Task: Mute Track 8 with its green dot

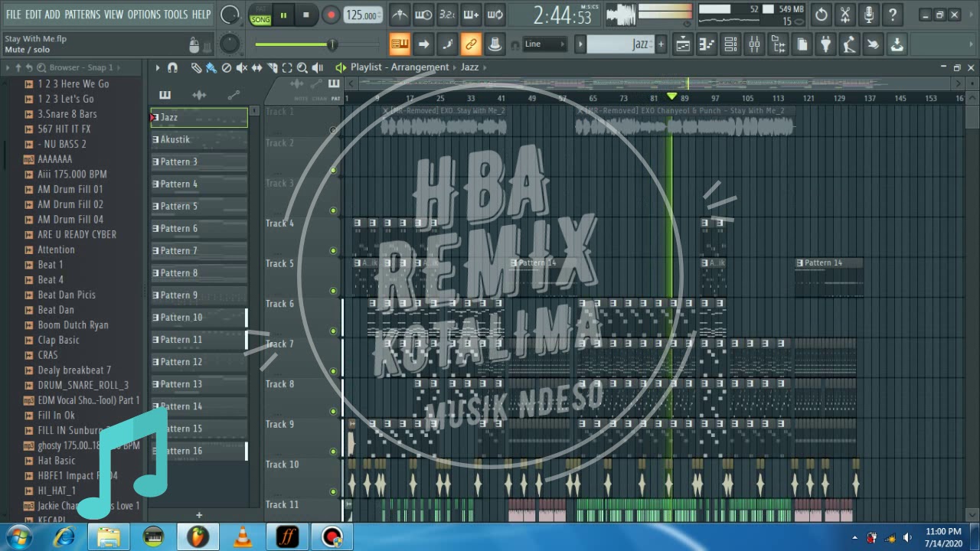Action: [x=333, y=411]
